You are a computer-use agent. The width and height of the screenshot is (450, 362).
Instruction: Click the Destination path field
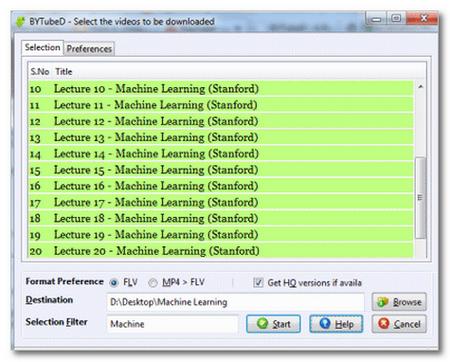coord(235,302)
